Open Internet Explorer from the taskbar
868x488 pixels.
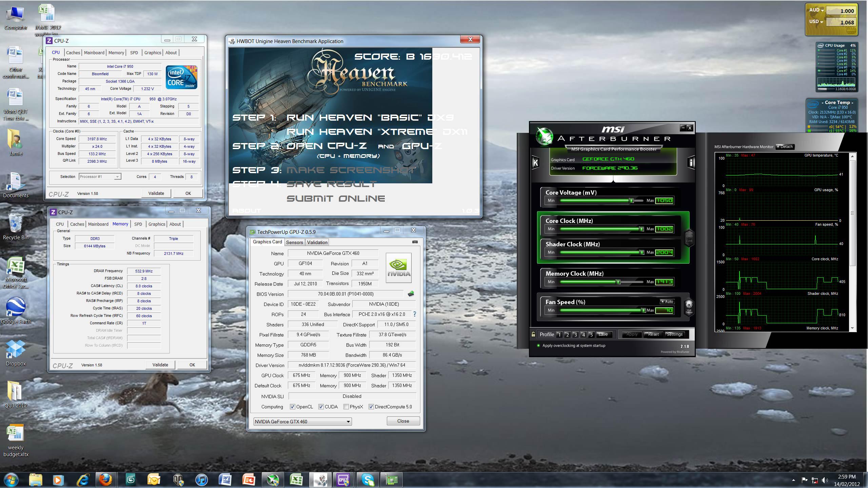[x=83, y=480]
